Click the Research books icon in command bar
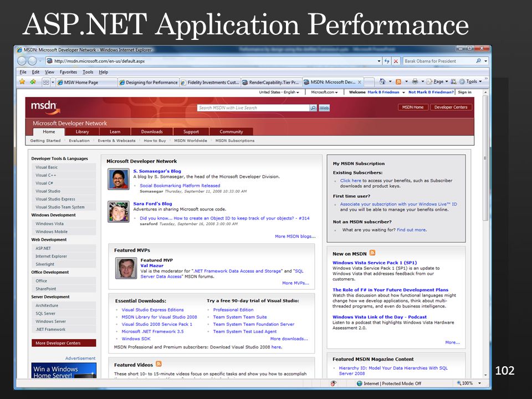532x399 pixels. 453,81
